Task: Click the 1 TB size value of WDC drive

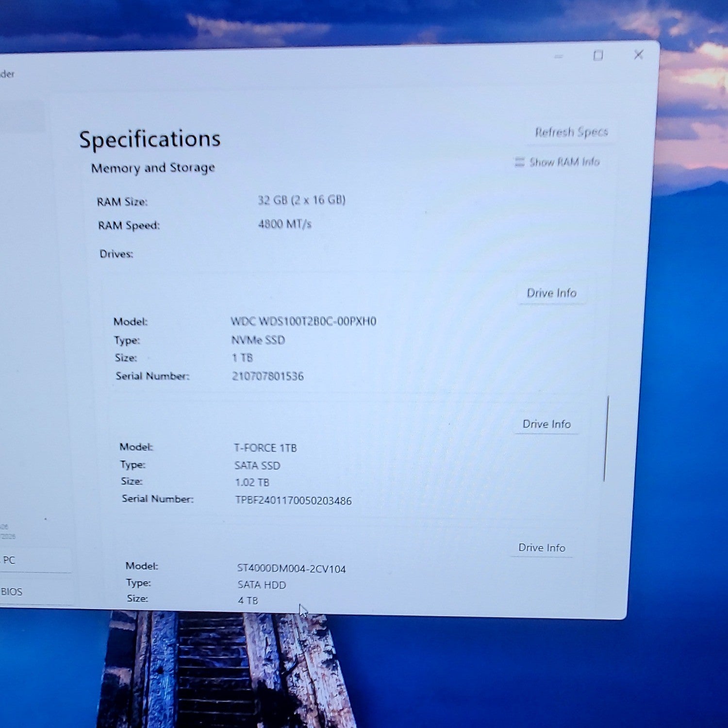Action: 242,358
